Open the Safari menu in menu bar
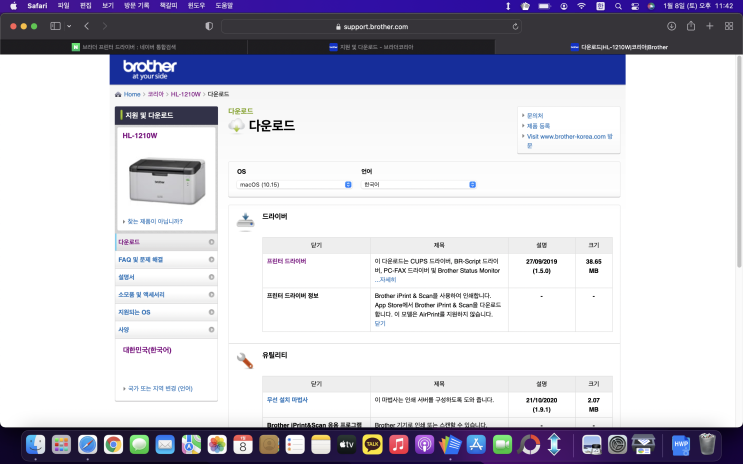 pyautogui.click(x=37, y=6)
